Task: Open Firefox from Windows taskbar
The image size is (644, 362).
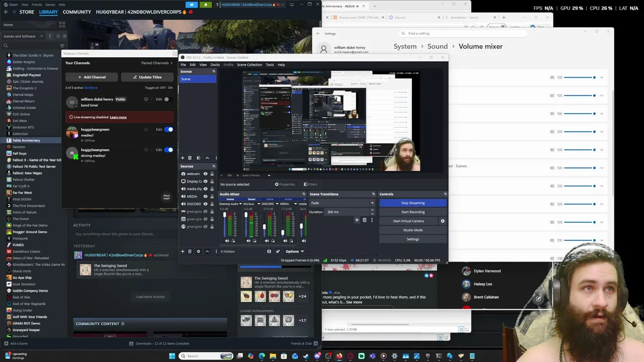Action: tap(339, 356)
